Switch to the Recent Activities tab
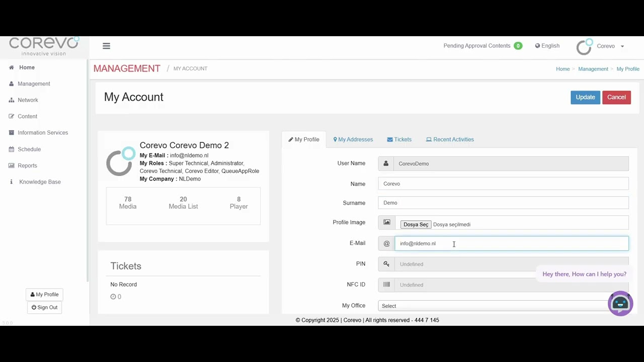This screenshot has width=644, height=362. tap(450, 139)
